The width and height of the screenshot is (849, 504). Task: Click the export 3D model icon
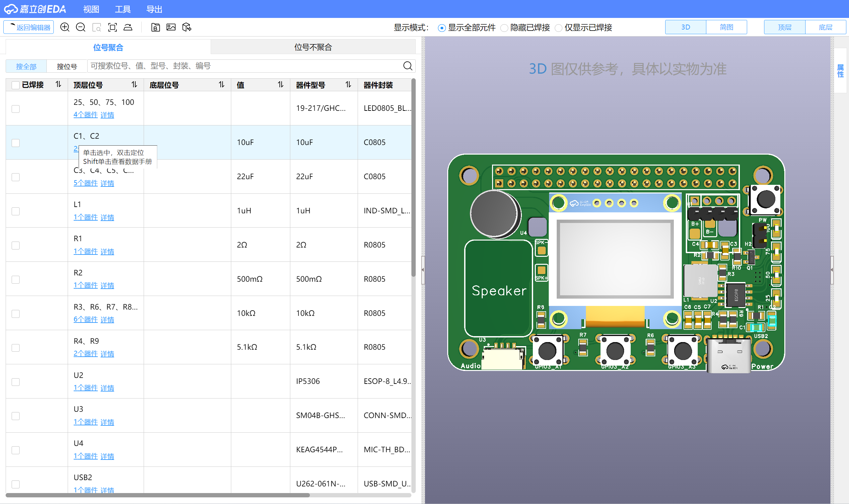tap(187, 27)
